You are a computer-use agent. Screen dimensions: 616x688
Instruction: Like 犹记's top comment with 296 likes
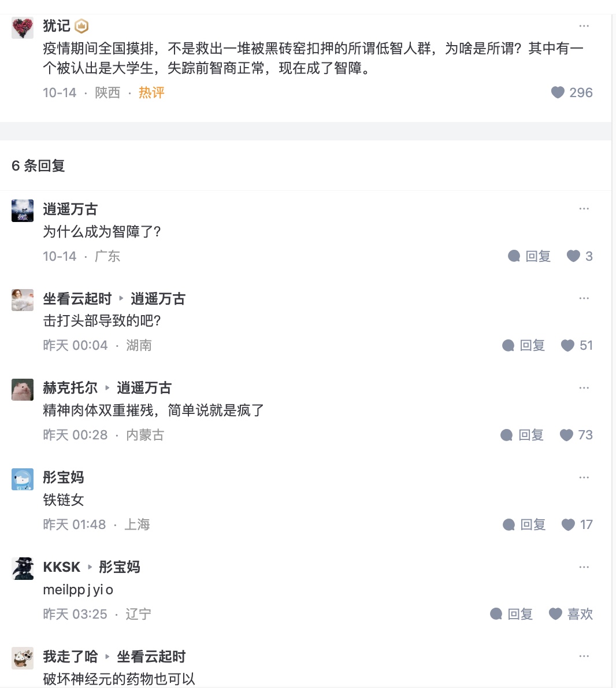[x=558, y=93]
